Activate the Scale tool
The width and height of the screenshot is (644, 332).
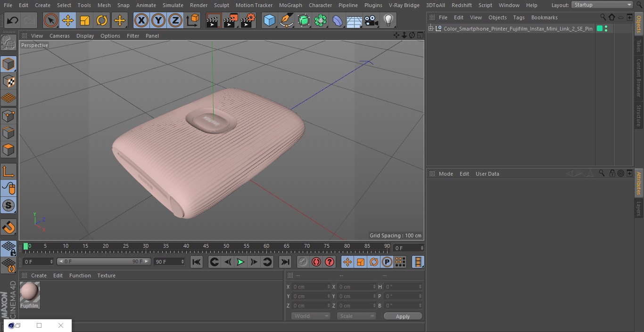click(85, 20)
